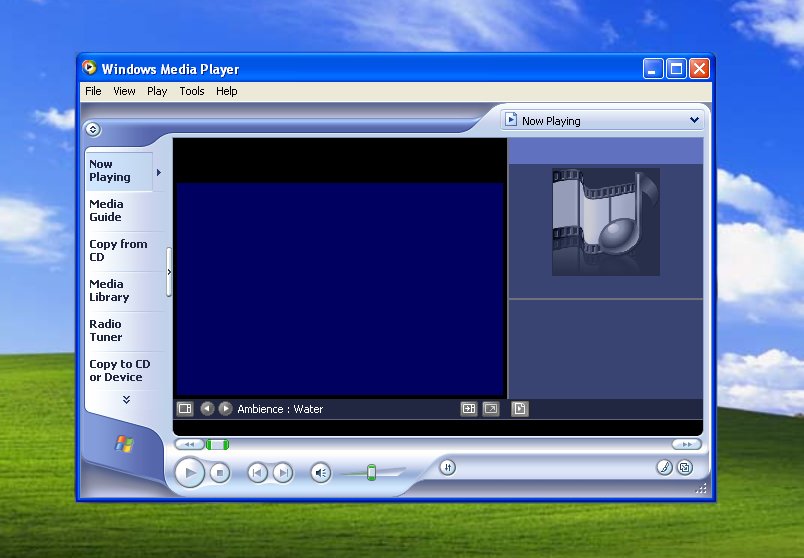Open the Play menu
This screenshot has width=804, height=558.
click(157, 91)
